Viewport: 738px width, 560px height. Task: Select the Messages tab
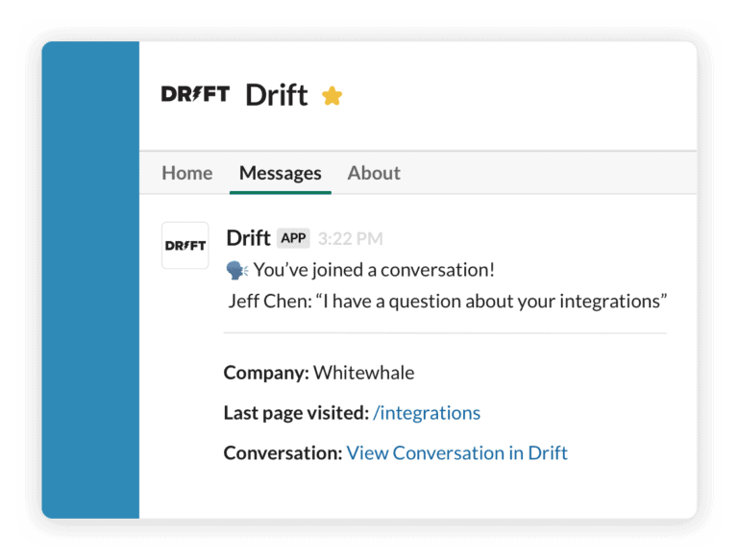[x=280, y=173]
